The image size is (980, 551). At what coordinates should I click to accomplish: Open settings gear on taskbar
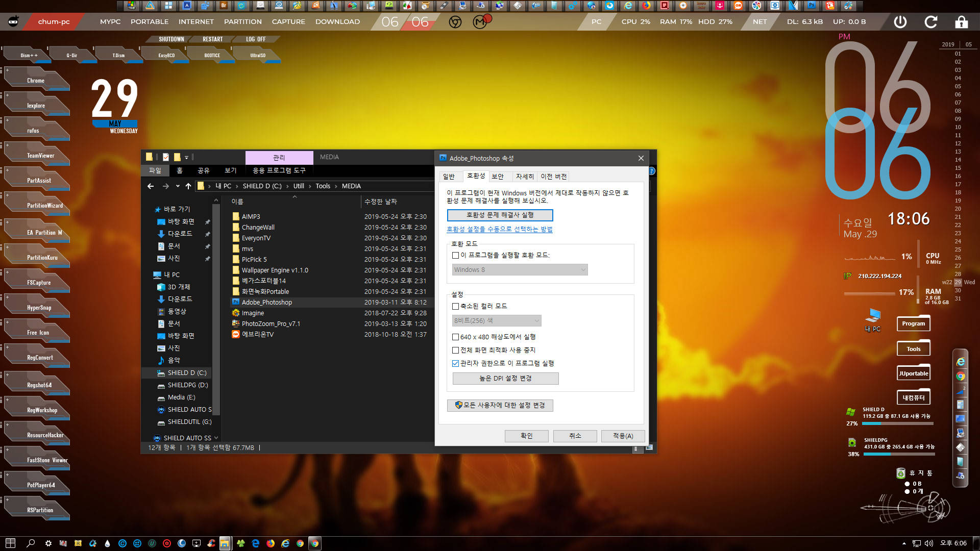tap(48, 543)
